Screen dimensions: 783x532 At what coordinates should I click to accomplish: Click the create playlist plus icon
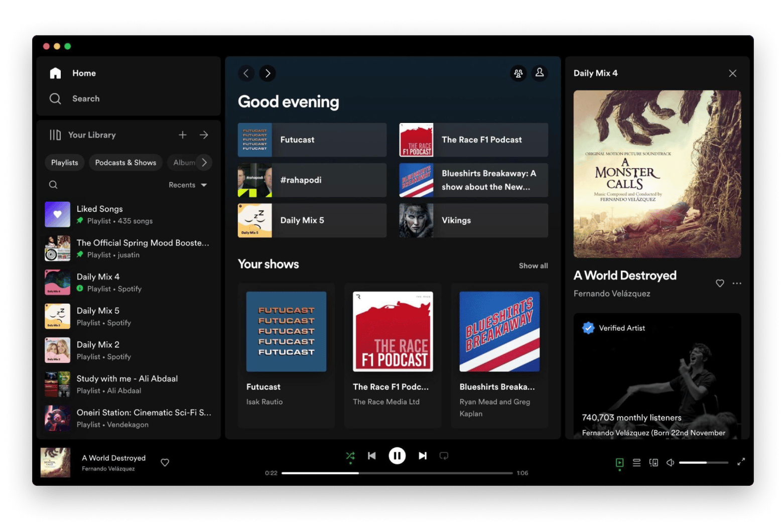pyautogui.click(x=183, y=135)
